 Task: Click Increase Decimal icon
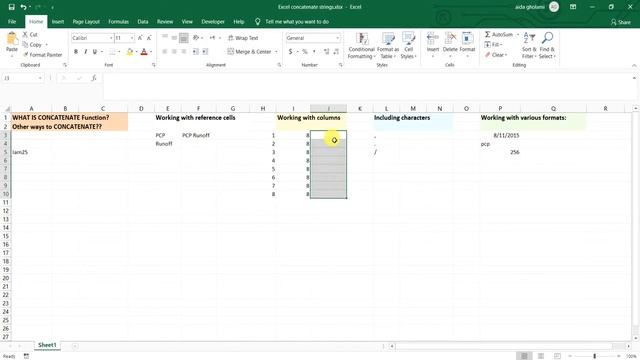point(327,52)
